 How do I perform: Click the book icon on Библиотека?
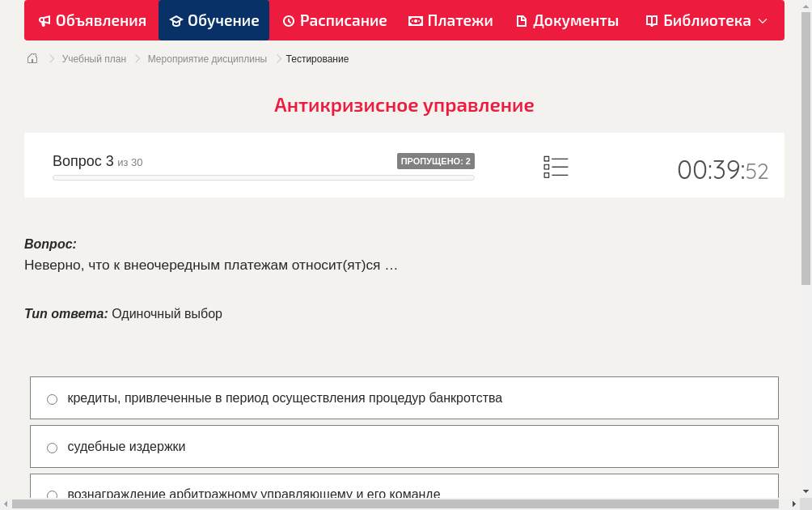(653, 20)
